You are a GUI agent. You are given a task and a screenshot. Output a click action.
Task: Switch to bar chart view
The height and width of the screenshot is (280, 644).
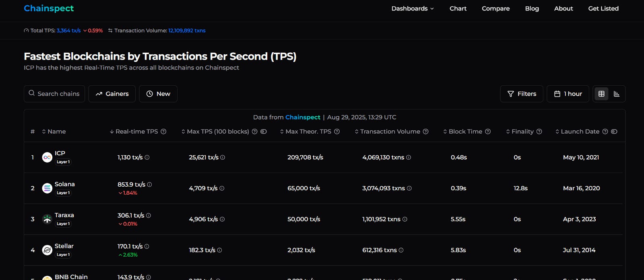617,94
